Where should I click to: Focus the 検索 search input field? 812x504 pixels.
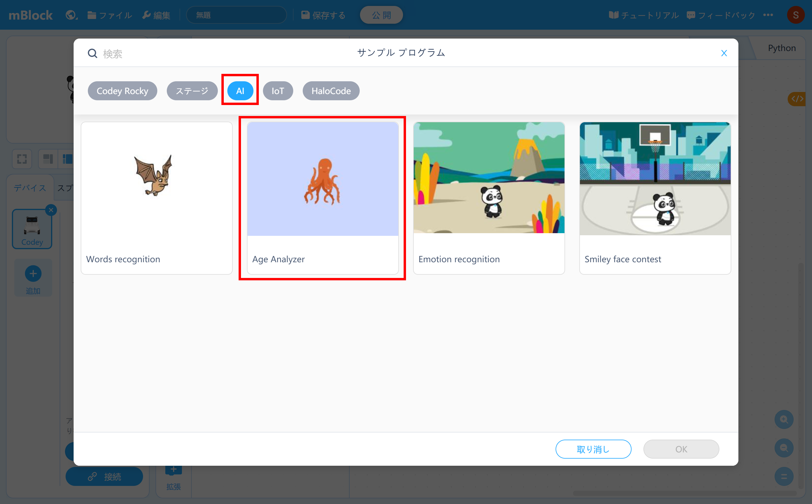[x=200, y=53]
